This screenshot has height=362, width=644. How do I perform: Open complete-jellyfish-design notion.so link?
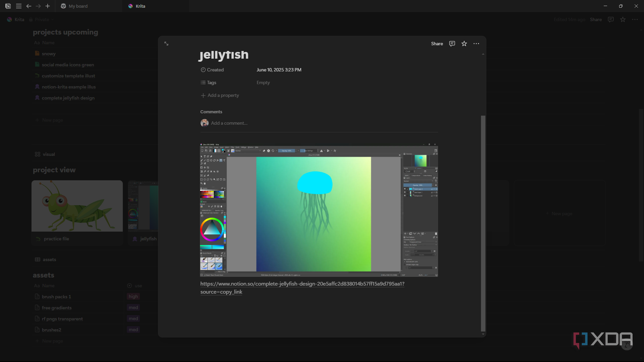[302, 288]
